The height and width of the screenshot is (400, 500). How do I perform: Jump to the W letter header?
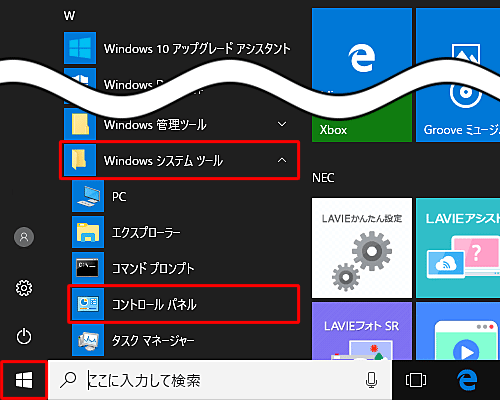(x=69, y=16)
